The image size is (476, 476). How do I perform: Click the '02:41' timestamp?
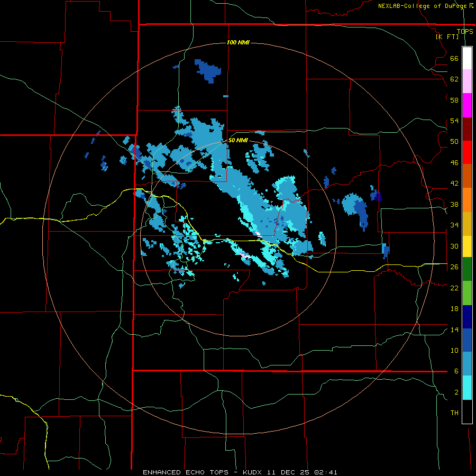click(326, 472)
